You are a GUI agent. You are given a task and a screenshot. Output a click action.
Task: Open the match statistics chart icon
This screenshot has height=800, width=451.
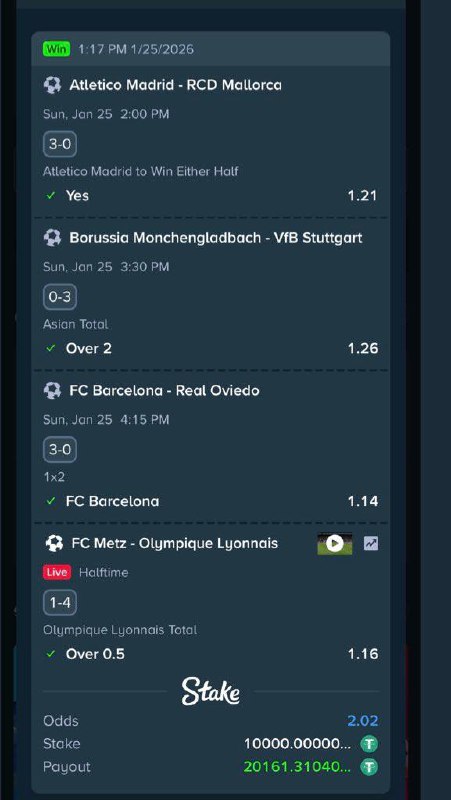pos(371,544)
